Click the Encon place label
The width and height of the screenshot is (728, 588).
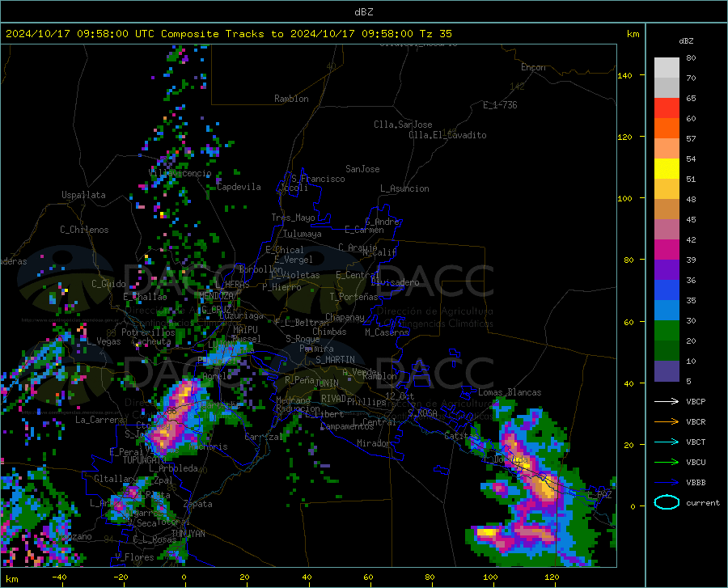(533, 67)
